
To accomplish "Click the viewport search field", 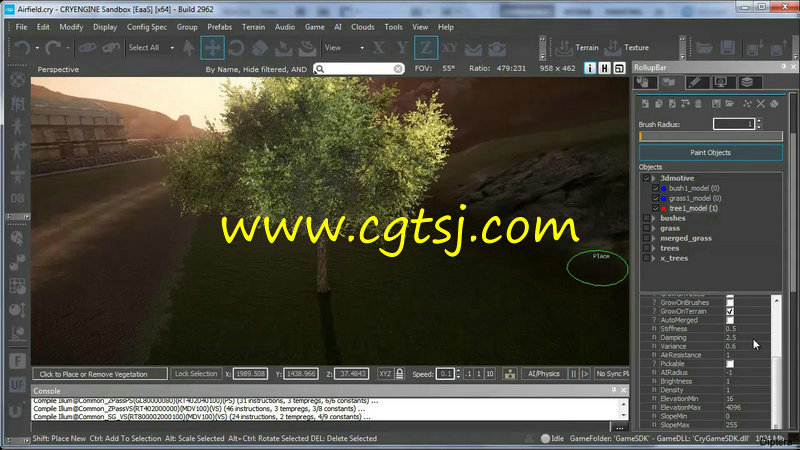I will click(x=359, y=68).
